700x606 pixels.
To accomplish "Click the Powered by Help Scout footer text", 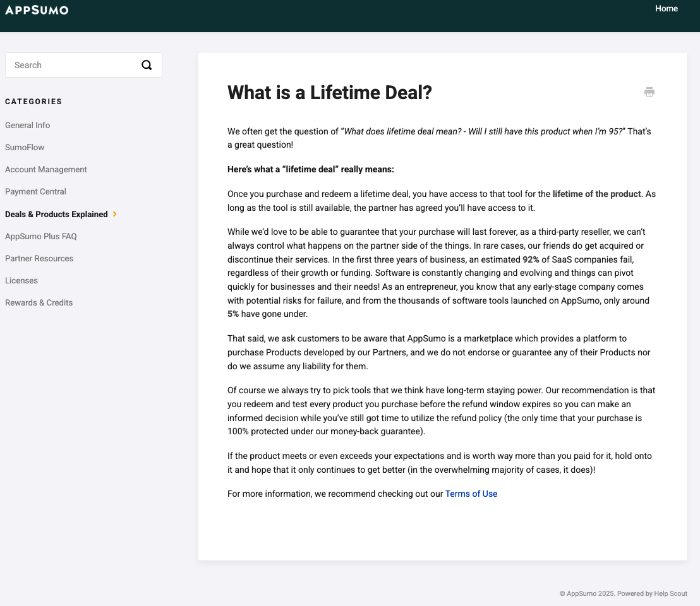I will coord(652,593).
